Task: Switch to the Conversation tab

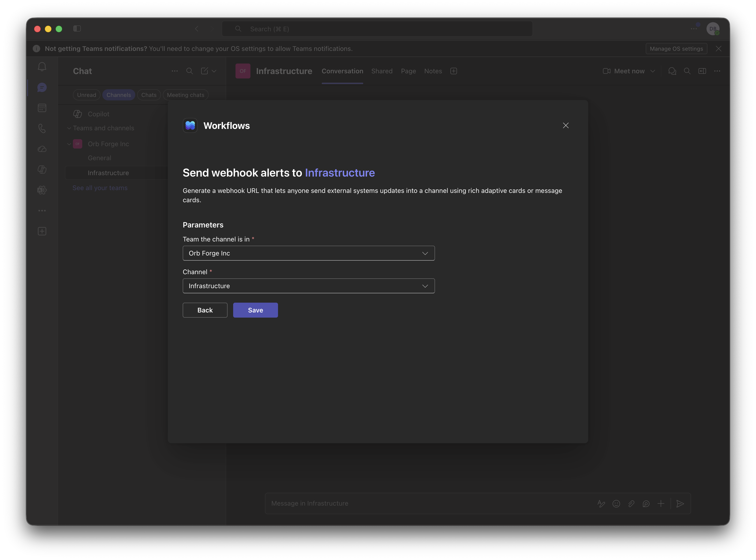Action: click(x=342, y=71)
